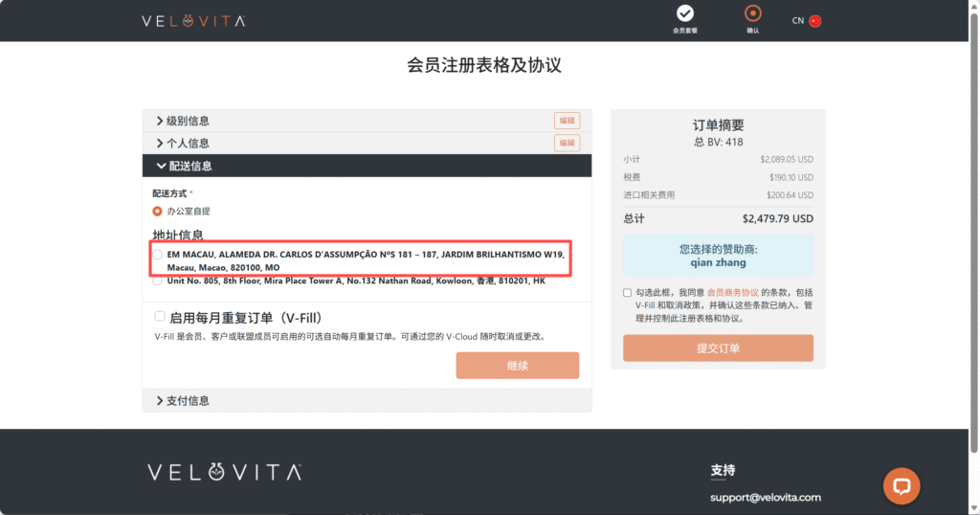
Task: Enable the V-Fill monthly repeat order checkbox
Action: [x=160, y=316]
